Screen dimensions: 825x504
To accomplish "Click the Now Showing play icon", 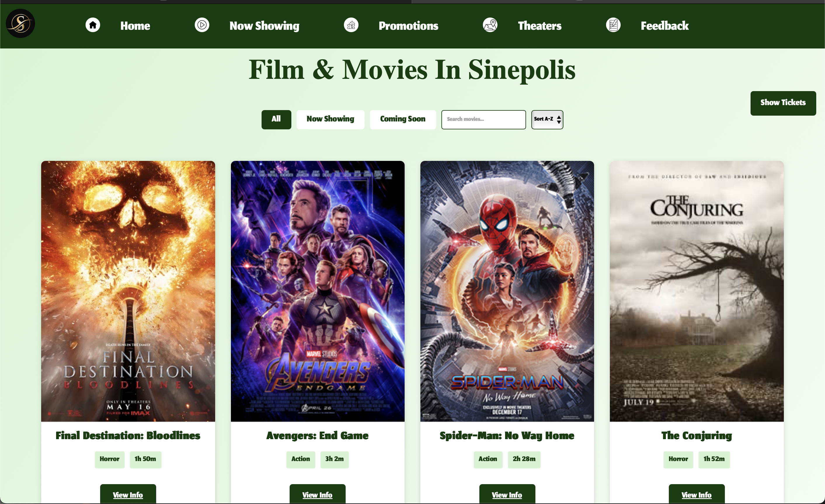I will 202,25.
